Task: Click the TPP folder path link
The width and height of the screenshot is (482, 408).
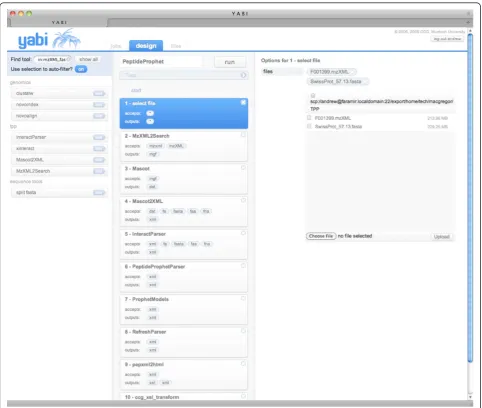Action: click(315, 109)
